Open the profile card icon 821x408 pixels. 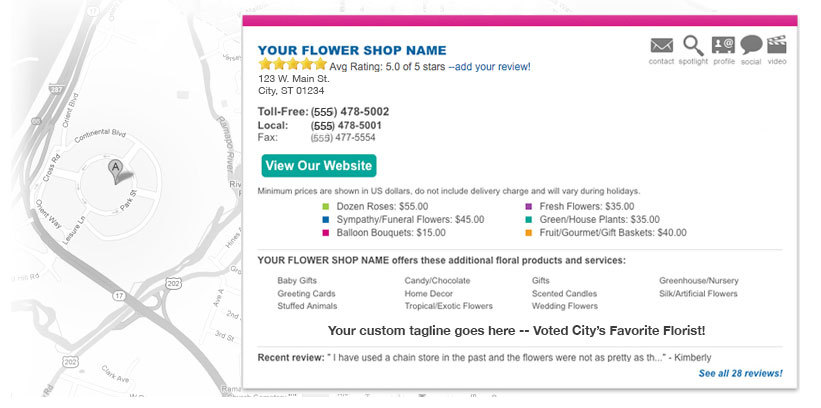coord(723,45)
